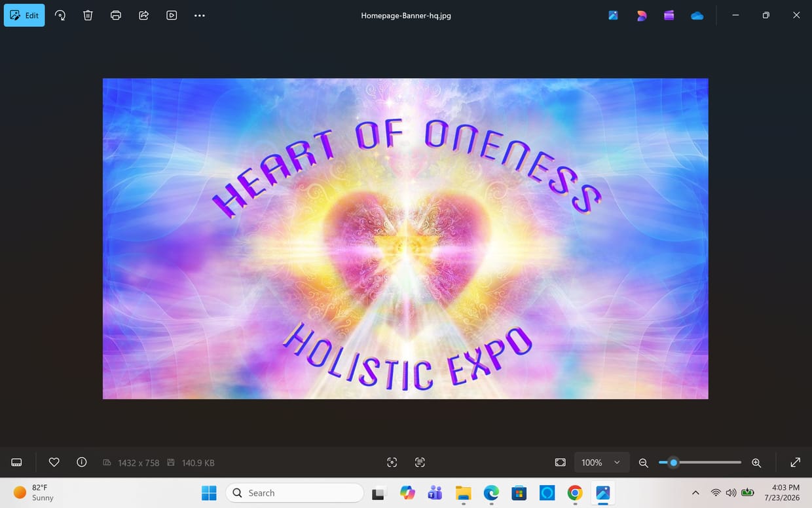Open Task View from the taskbar
This screenshot has width=812, height=508.
(378, 493)
